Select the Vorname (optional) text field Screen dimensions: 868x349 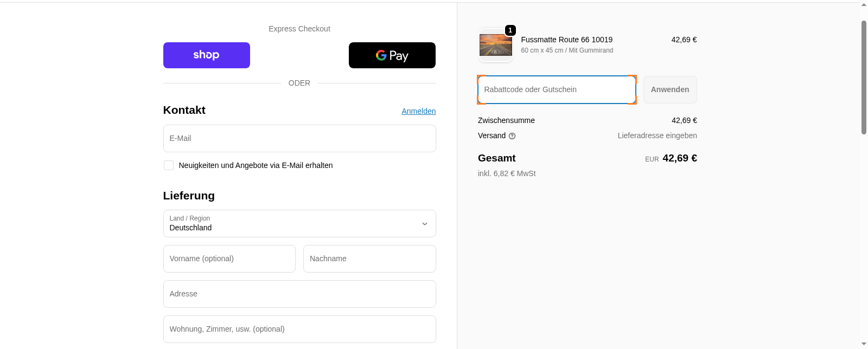229,258
